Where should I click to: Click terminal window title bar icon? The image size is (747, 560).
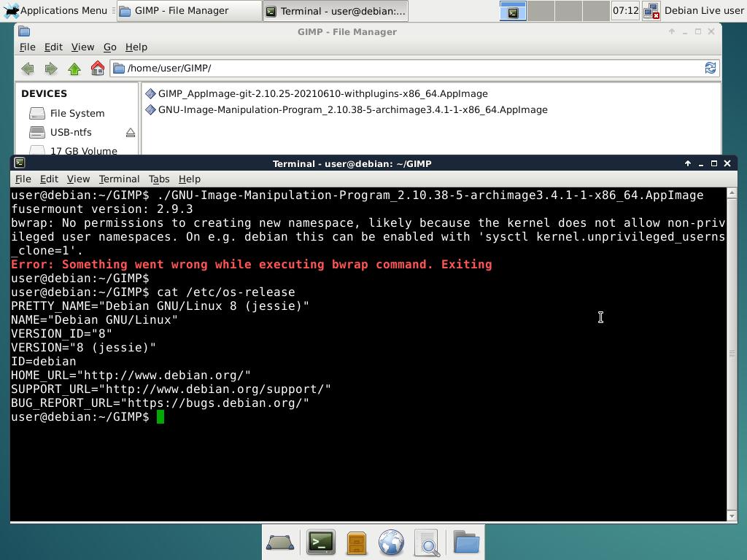click(x=20, y=163)
